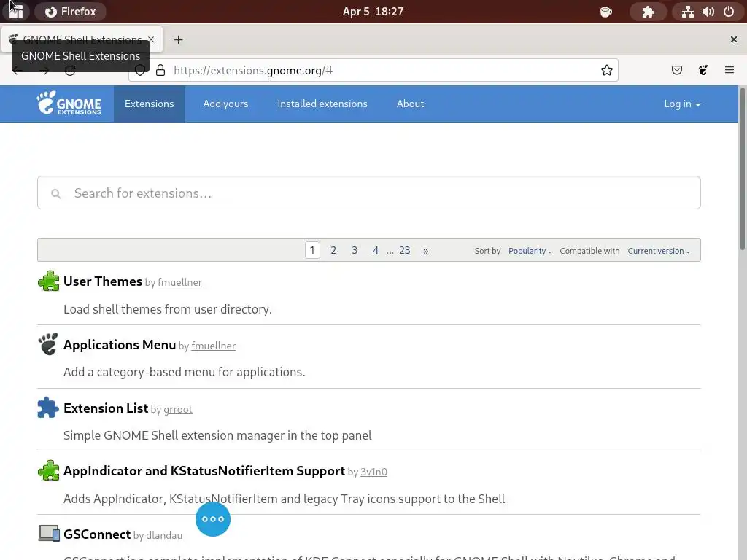Expand the Log in dropdown
Image resolution: width=747 pixels, height=560 pixels.
[682, 104]
